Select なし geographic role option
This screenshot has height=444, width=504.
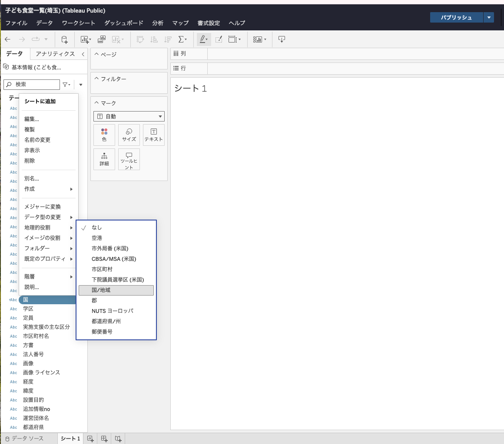(x=116, y=227)
